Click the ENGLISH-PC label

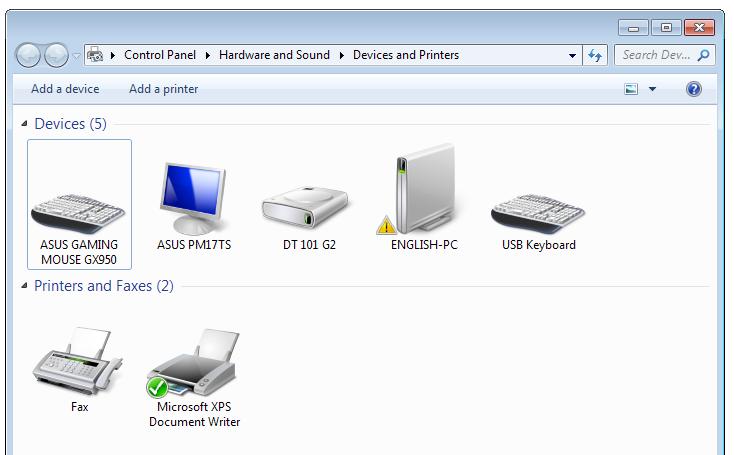(424, 245)
